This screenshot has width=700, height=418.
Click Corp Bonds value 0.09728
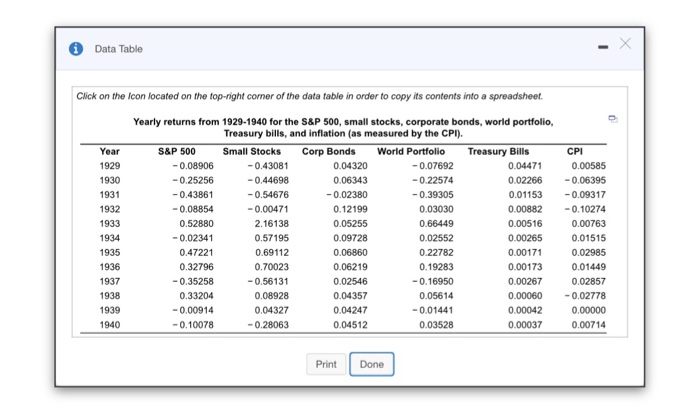point(350,238)
